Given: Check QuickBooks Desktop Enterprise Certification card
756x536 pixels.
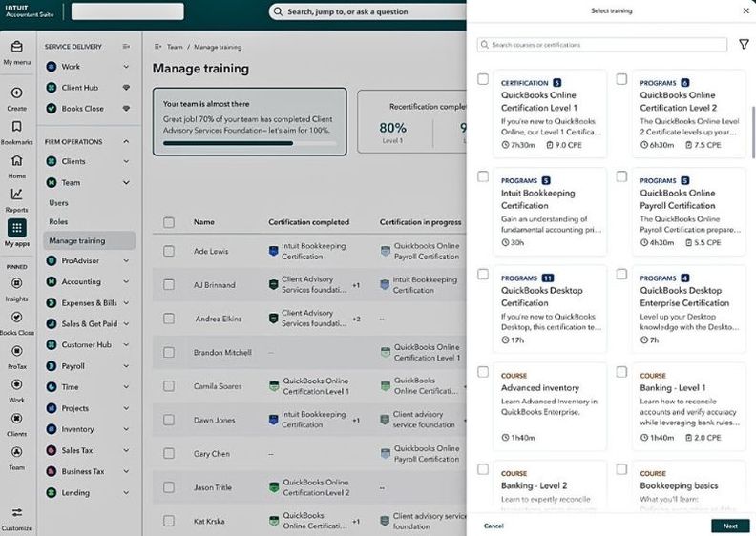Looking at the screenshot, I should [621, 274].
